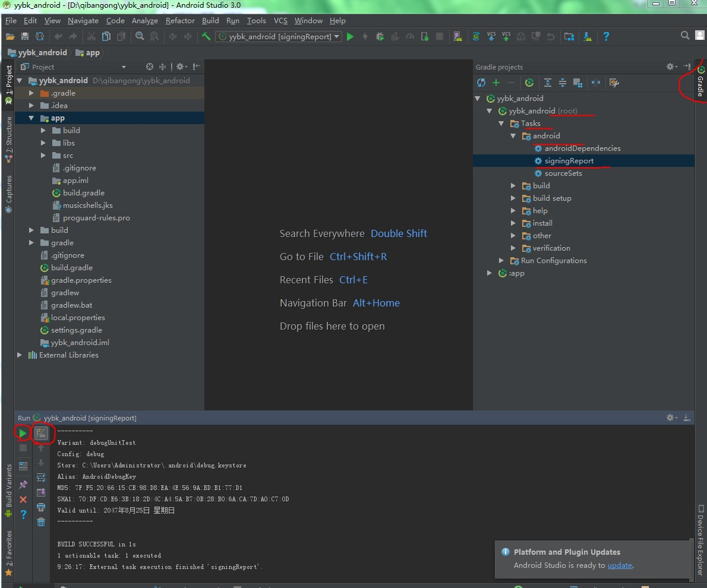Open the Refactor menu
This screenshot has height=588, width=707.
click(180, 21)
